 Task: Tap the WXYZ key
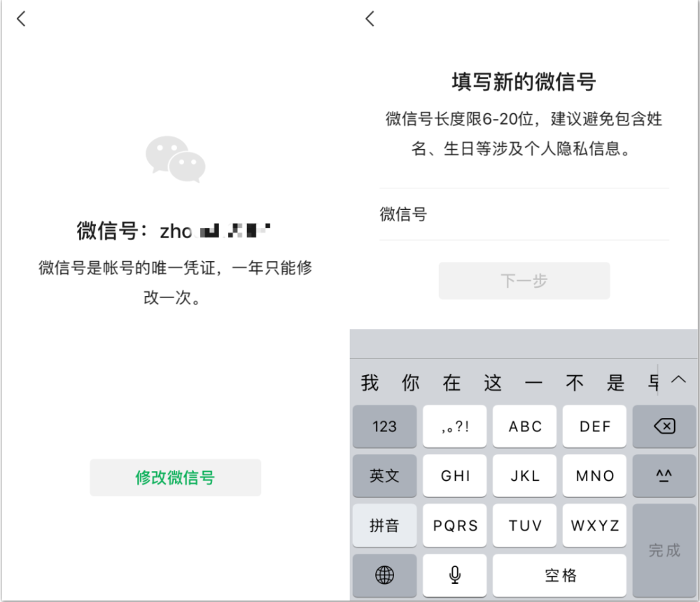pyautogui.click(x=594, y=525)
